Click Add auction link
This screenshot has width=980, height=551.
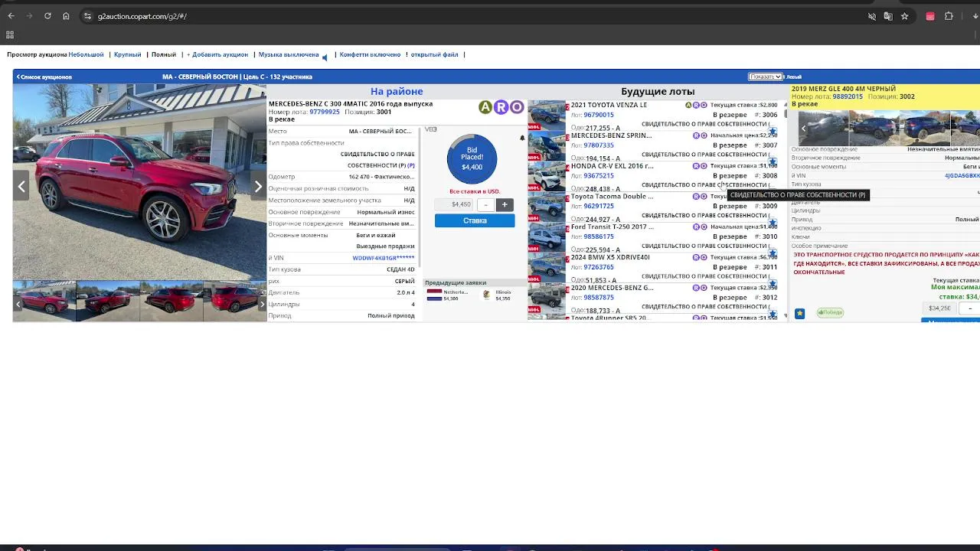coord(217,54)
